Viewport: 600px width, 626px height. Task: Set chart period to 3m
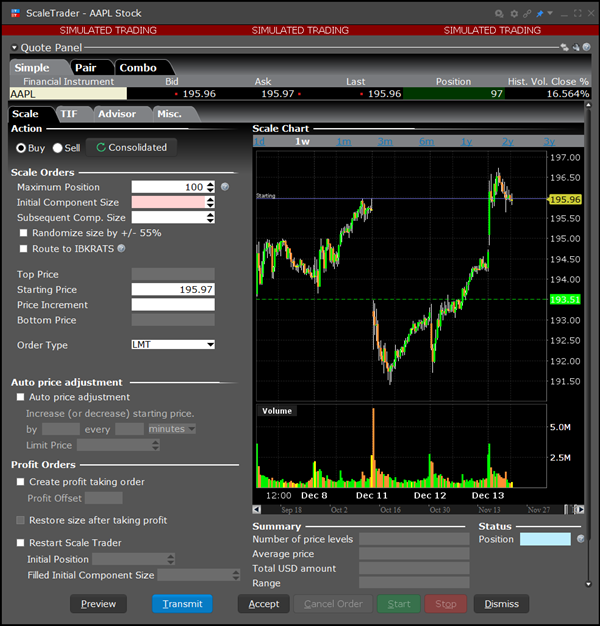click(385, 141)
